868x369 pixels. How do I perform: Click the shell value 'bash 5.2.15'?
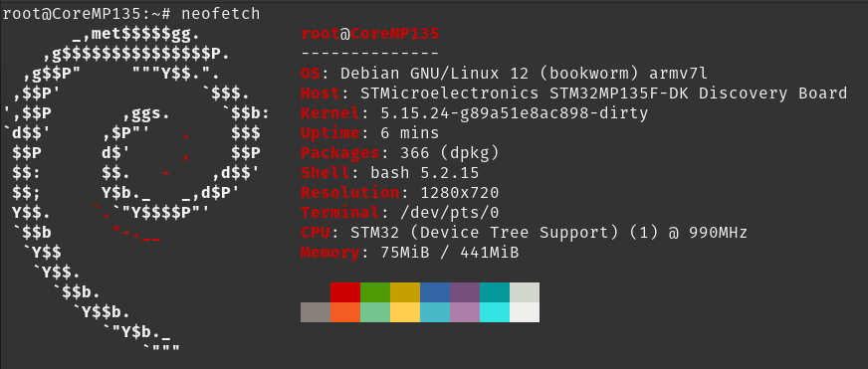pos(424,173)
